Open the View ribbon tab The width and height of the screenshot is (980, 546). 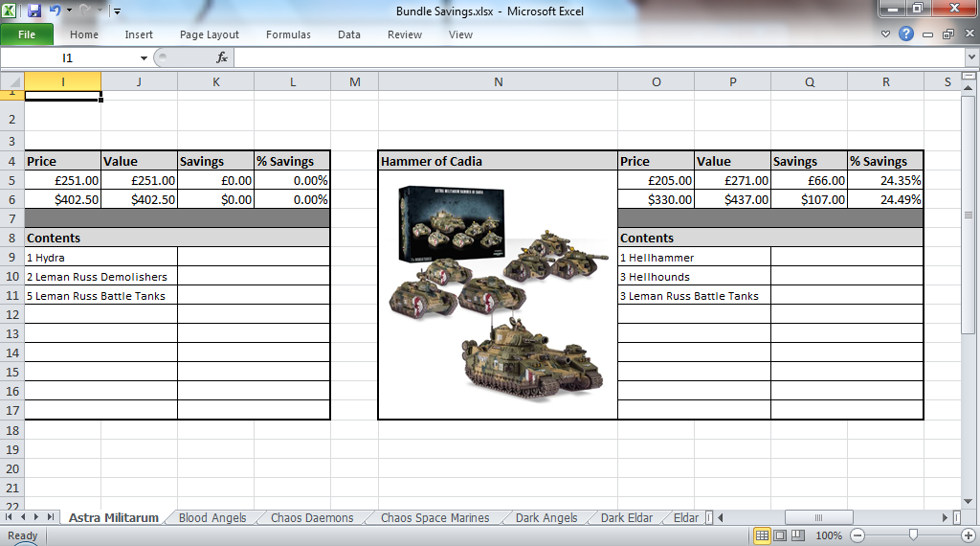[460, 34]
